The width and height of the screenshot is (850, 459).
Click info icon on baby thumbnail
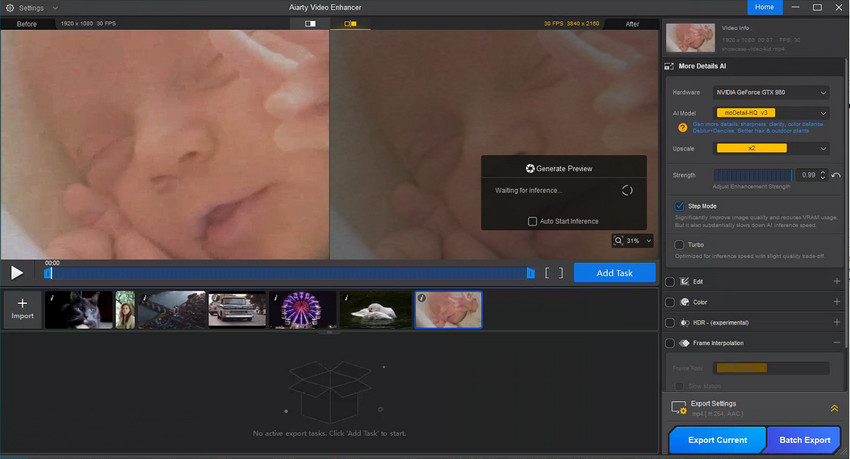click(421, 298)
